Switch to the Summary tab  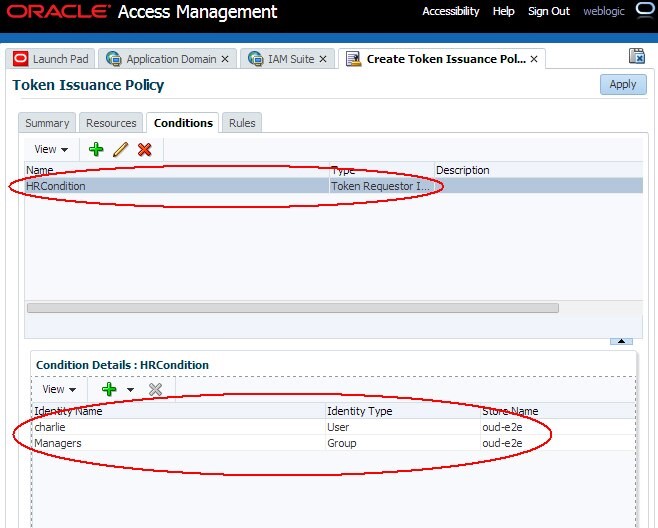point(47,123)
